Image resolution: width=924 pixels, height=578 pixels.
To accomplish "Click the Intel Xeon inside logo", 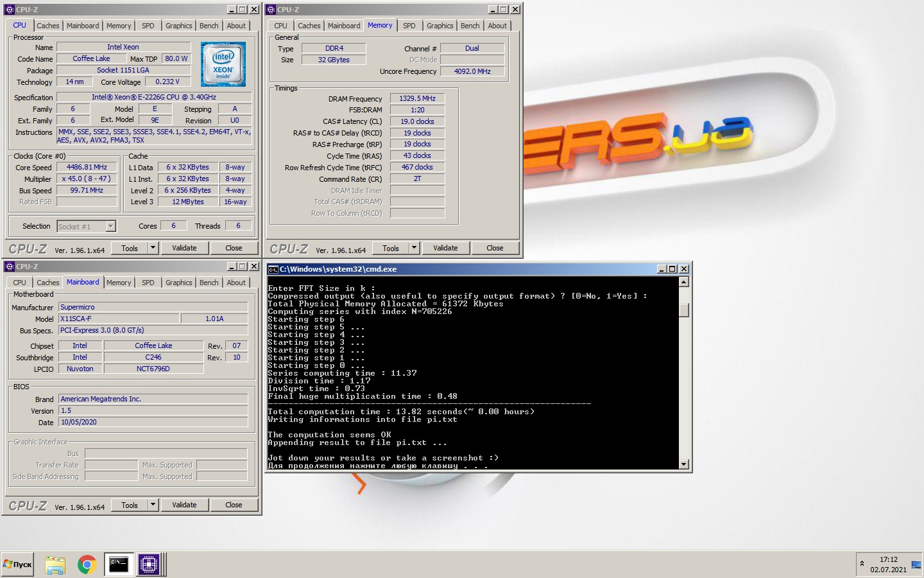I will [223, 64].
